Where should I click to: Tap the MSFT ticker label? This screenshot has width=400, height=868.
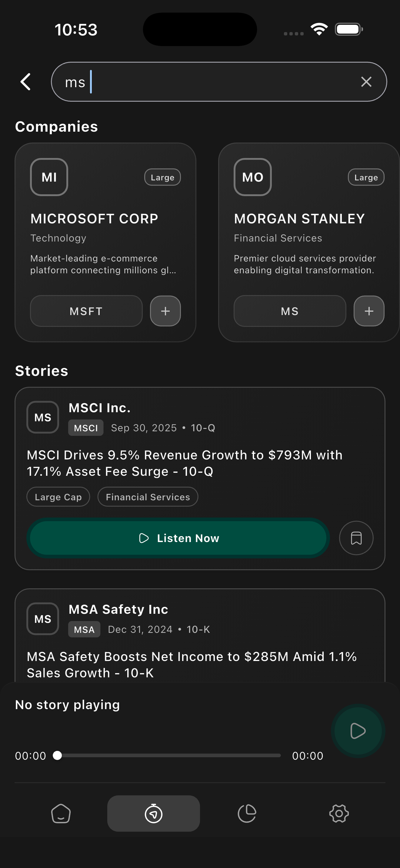(86, 311)
